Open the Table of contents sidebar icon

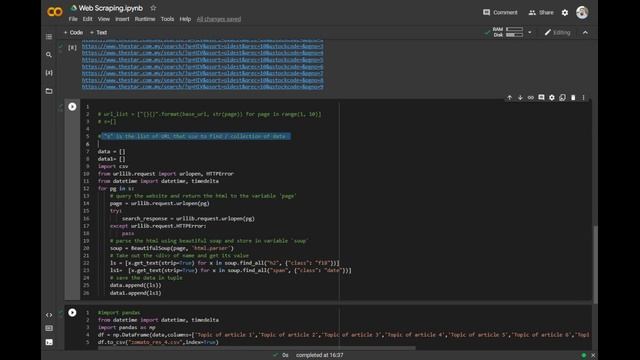click(49, 37)
